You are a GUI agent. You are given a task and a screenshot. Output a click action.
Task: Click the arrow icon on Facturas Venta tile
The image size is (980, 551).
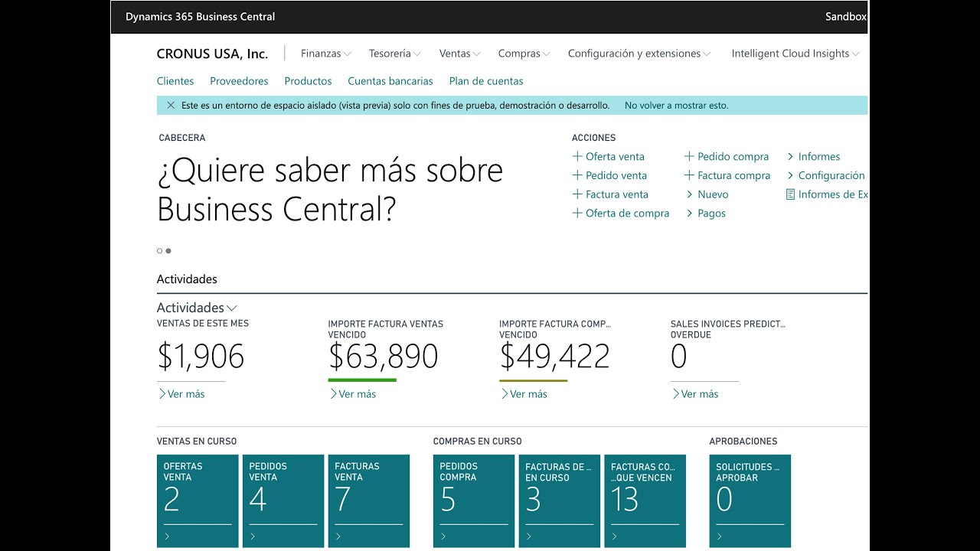point(338,536)
